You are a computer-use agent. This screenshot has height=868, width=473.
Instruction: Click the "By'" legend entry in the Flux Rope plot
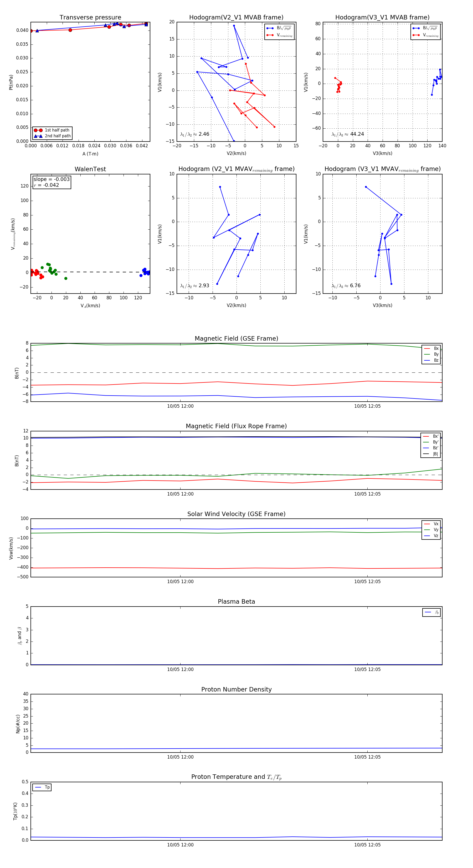tap(431, 442)
